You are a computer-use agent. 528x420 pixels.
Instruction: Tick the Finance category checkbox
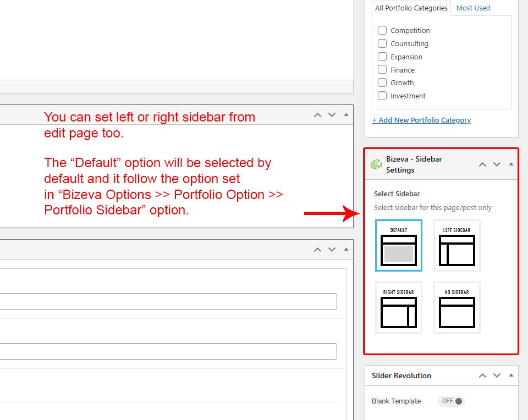tap(382, 70)
